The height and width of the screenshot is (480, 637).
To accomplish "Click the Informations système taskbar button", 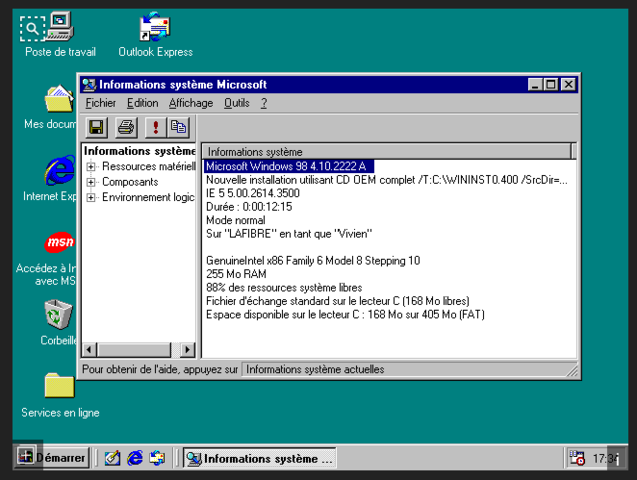I will point(260,458).
